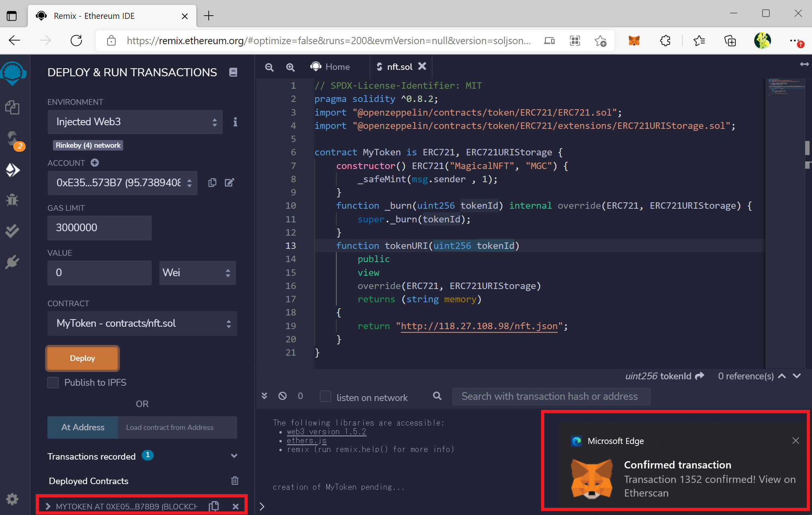The height and width of the screenshot is (515, 812).
Task: Open the Debugger bug icon in sidebar
Action: (x=12, y=200)
